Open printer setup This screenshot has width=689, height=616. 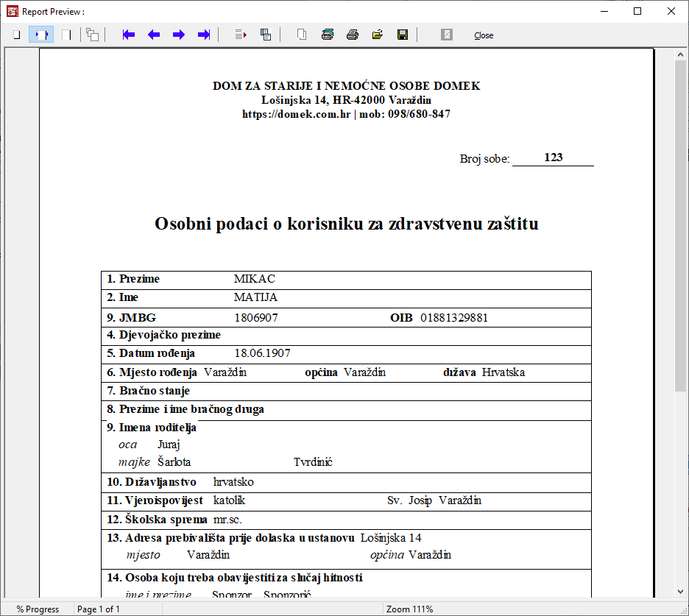click(327, 35)
